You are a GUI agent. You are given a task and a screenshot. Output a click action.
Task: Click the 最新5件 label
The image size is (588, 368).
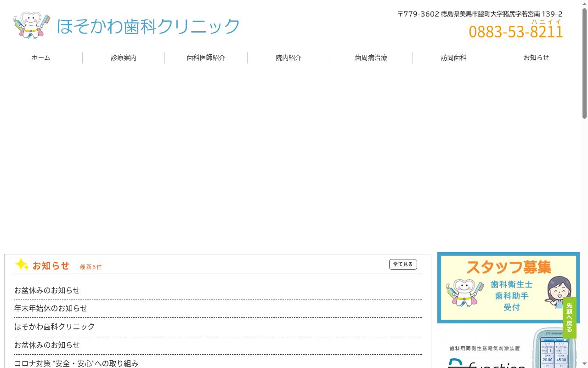pos(91,267)
